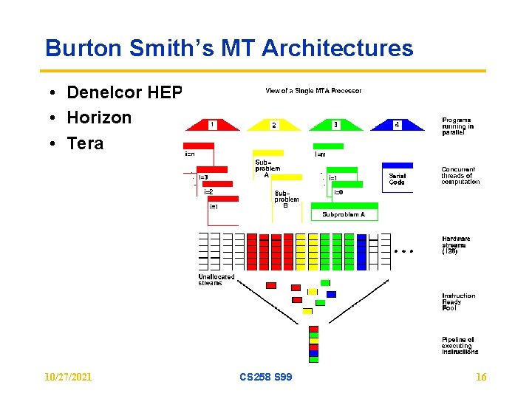Click the blue "Serial Code" box
This screenshot has width=532, height=399.
pos(398,178)
